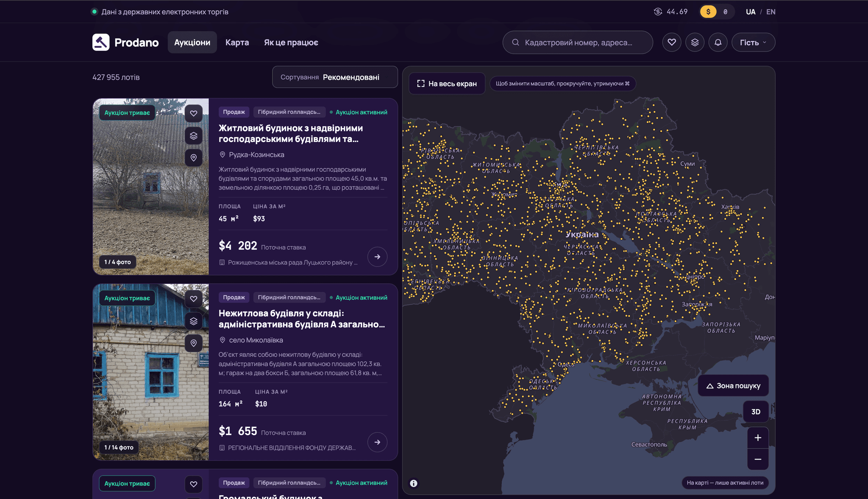Click "Аукціон триває" badge on Нежитлова будівля photo

(127, 298)
